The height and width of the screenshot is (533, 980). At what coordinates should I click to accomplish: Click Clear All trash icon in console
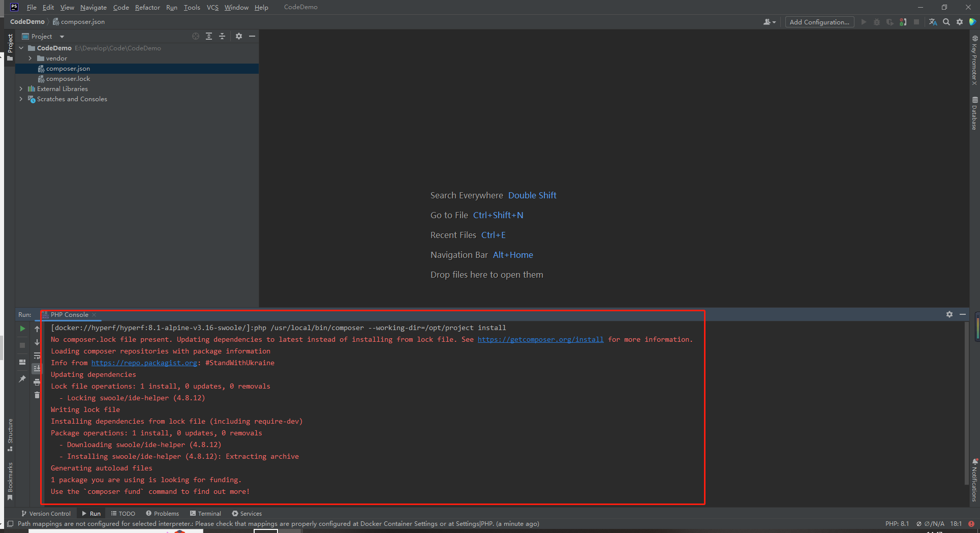click(x=37, y=395)
